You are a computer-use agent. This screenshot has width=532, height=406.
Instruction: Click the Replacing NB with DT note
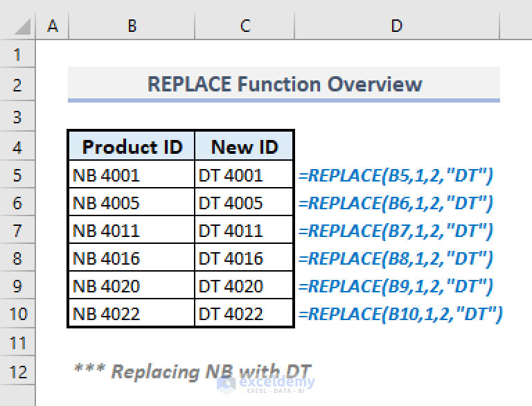pos(193,372)
